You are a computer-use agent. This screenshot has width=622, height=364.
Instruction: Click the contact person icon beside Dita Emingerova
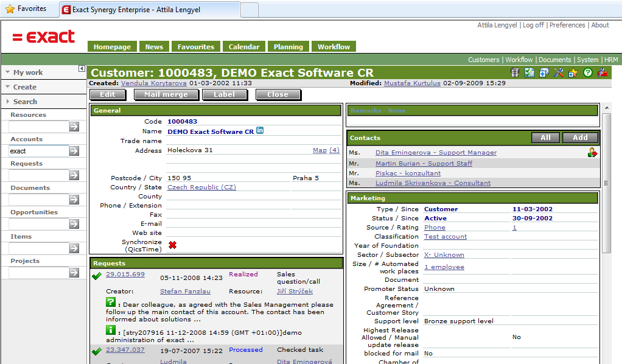[x=592, y=152]
